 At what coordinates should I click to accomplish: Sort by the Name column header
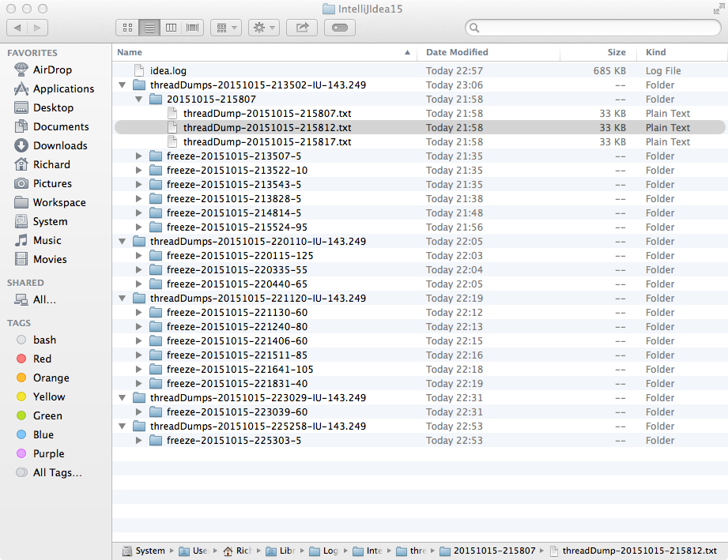point(264,52)
